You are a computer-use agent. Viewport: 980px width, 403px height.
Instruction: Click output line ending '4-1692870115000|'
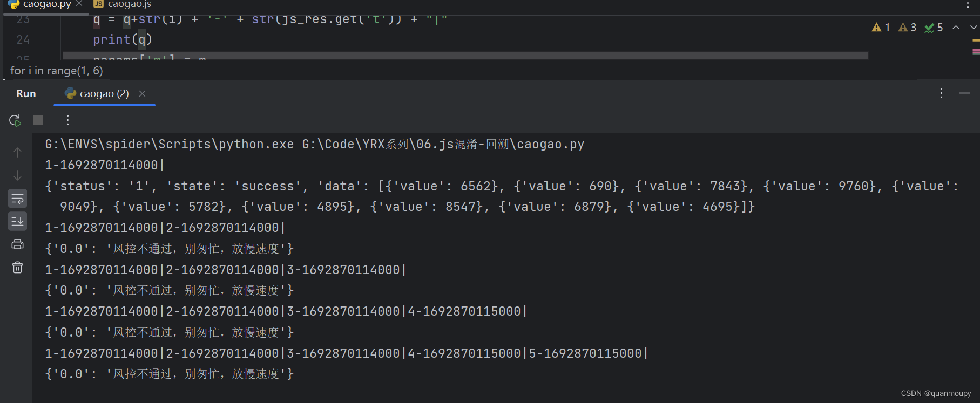point(286,311)
